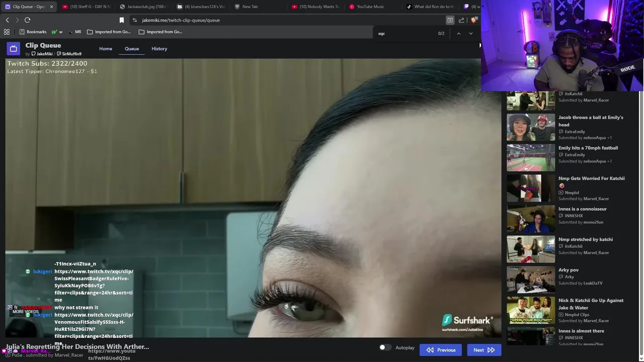Viewport: 644px width, 362px height.
Task: Open Arky pov clip
Action: [x=569, y=270]
